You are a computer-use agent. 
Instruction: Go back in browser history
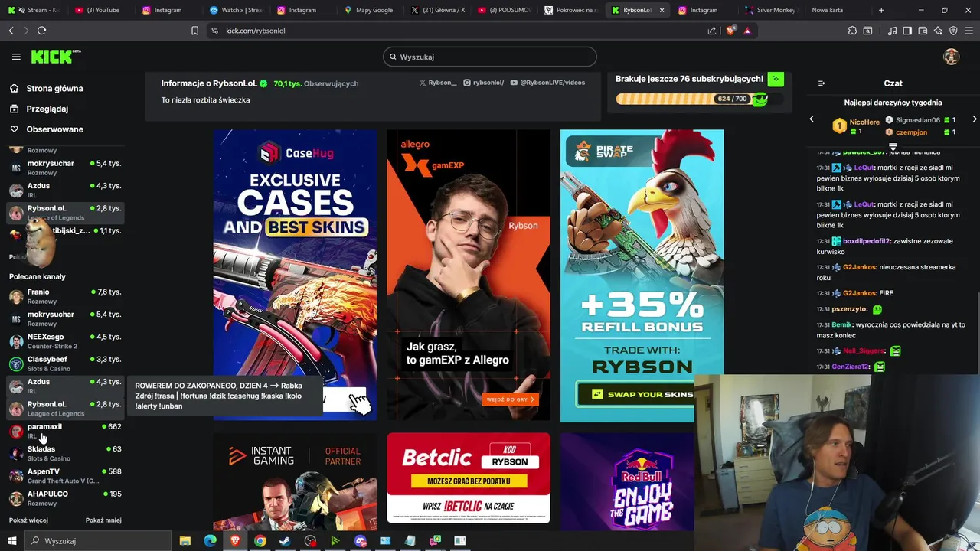point(11,31)
